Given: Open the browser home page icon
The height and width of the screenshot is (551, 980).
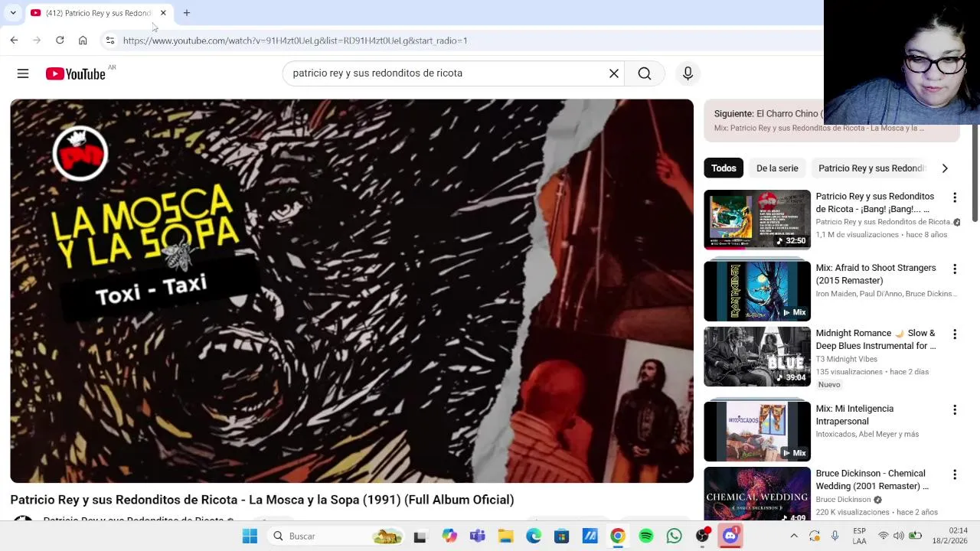Looking at the screenshot, I should coord(83,40).
